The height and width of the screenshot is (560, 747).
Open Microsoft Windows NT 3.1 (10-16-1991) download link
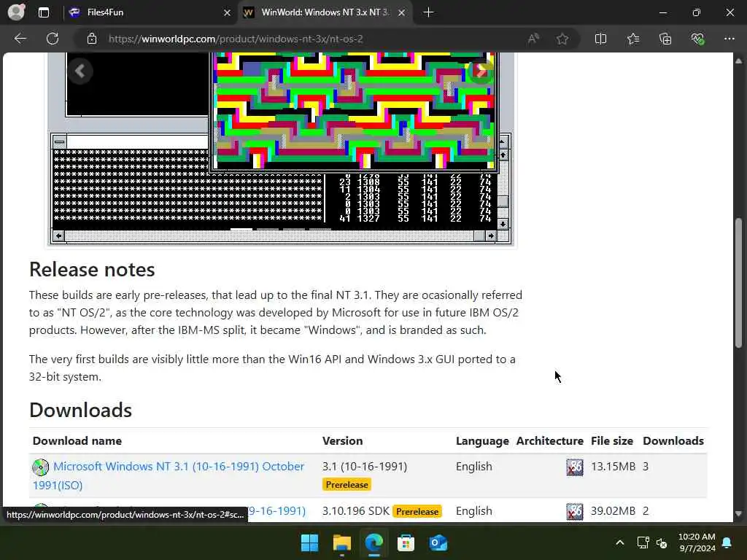[169, 475]
